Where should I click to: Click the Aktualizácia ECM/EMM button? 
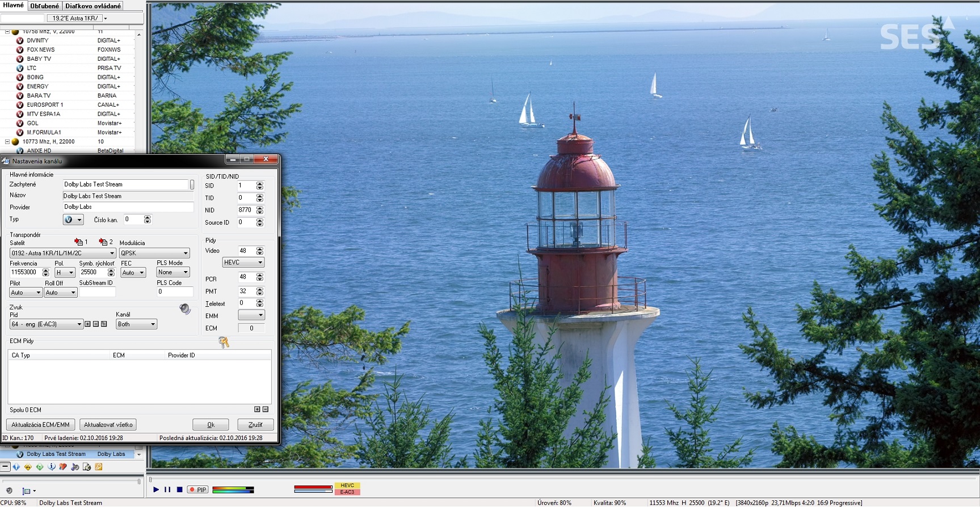[40, 424]
